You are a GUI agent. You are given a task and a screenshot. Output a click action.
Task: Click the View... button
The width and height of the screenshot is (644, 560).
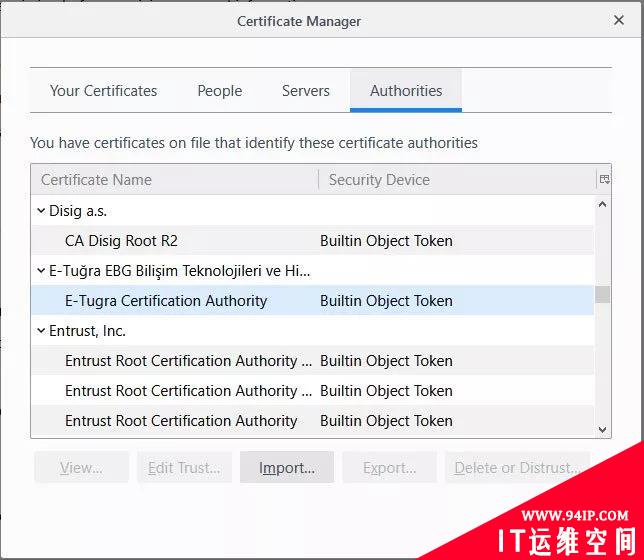(x=81, y=468)
